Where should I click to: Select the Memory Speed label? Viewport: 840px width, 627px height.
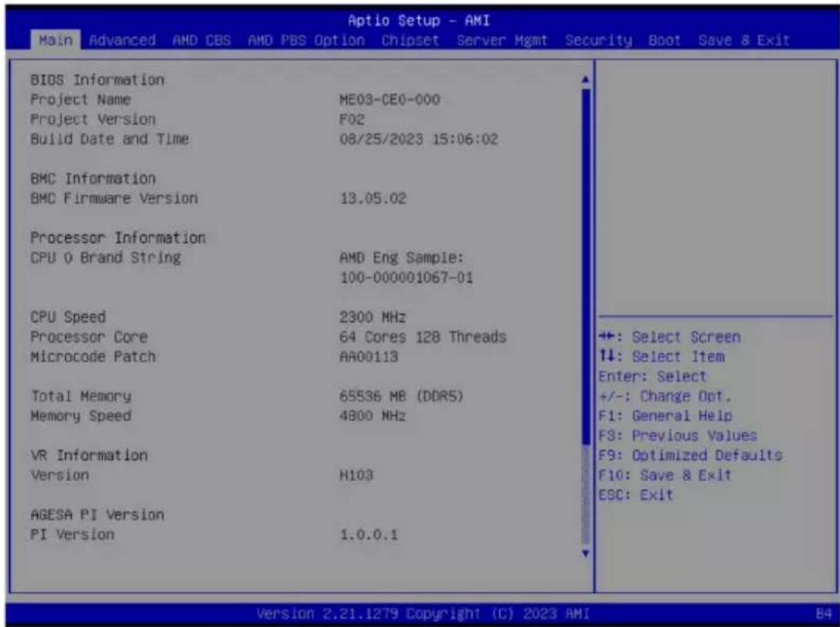80,416
